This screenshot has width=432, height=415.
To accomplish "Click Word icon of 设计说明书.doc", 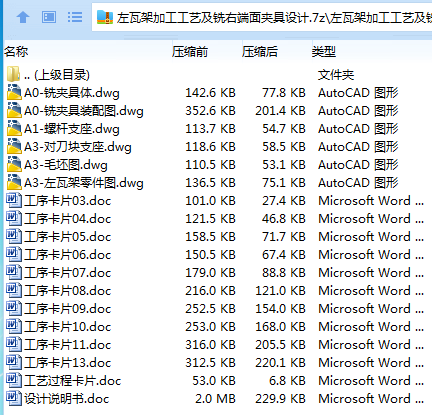I will [x=14, y=398].
